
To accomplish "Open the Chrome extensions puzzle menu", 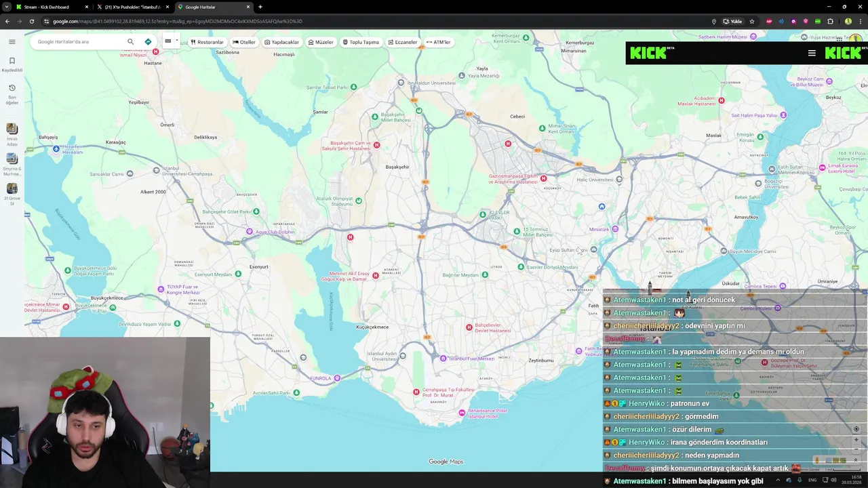I will tap(830, 21).
